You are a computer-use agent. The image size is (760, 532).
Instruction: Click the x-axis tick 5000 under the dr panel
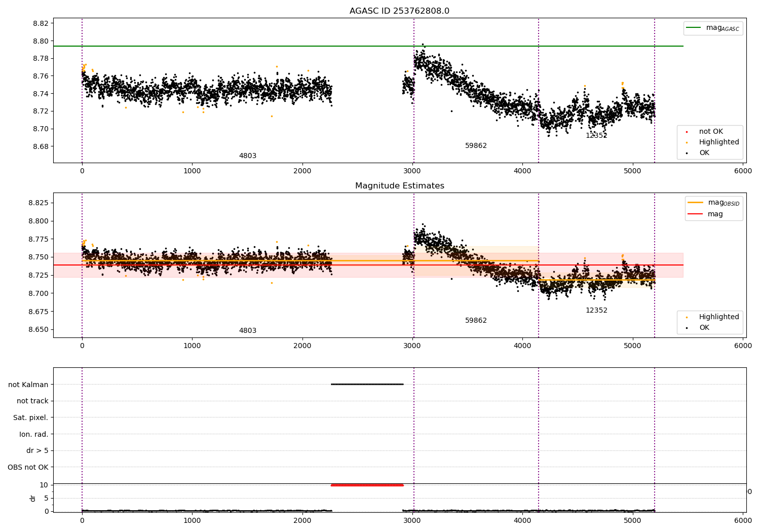pos(633,520)
